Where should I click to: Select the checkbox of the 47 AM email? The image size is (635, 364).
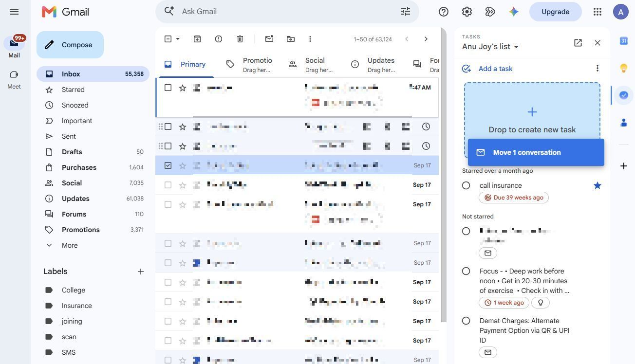tap(168, 88)
